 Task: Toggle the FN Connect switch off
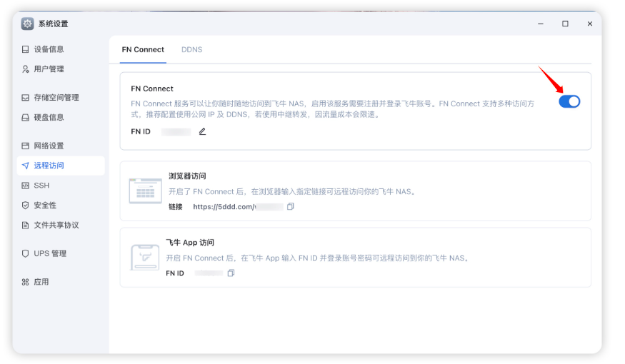[x=569, y=102]
